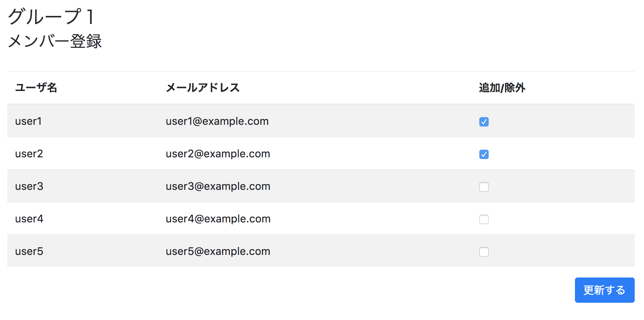Select the user3@example.com email address

[x=218, y=186]
